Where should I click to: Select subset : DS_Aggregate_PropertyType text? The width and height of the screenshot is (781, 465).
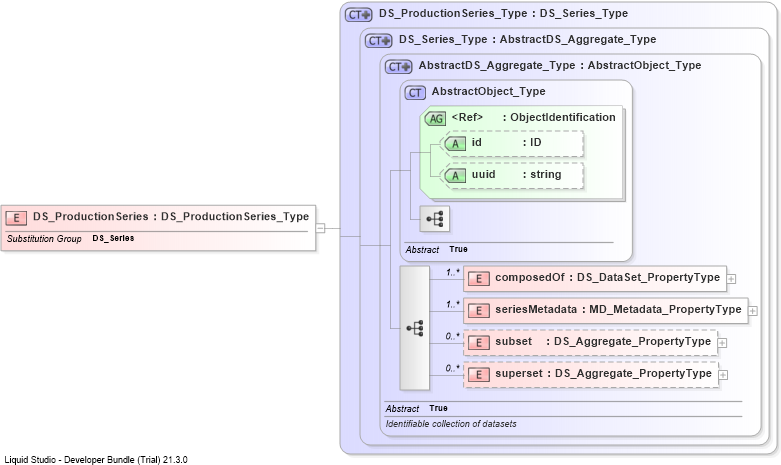coord(603,341)
